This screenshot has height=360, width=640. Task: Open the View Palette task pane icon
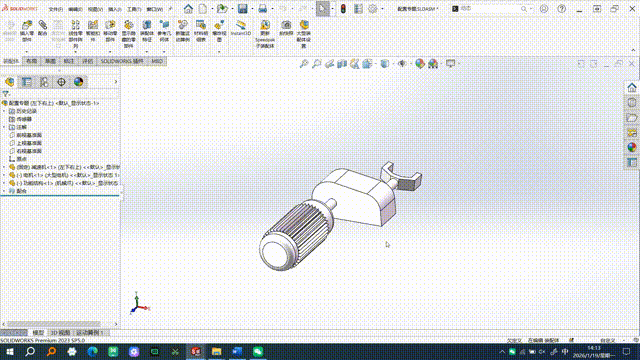tap(632, 133)
